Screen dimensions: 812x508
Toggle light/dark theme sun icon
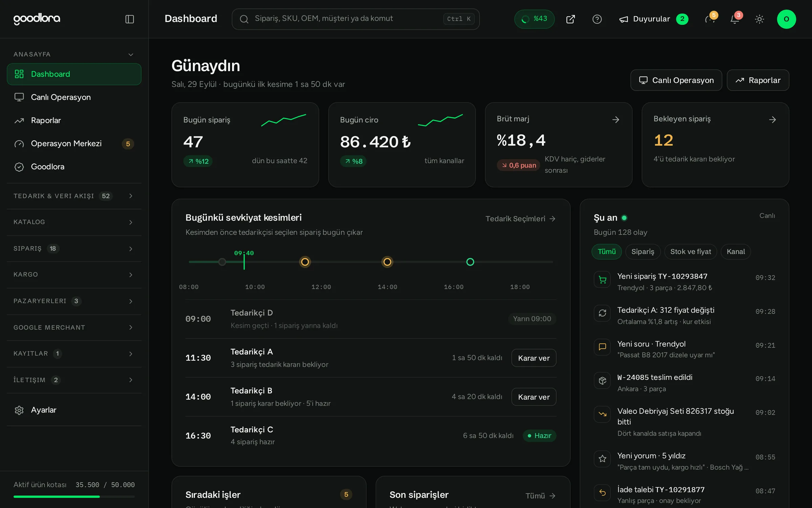[760, 19]
